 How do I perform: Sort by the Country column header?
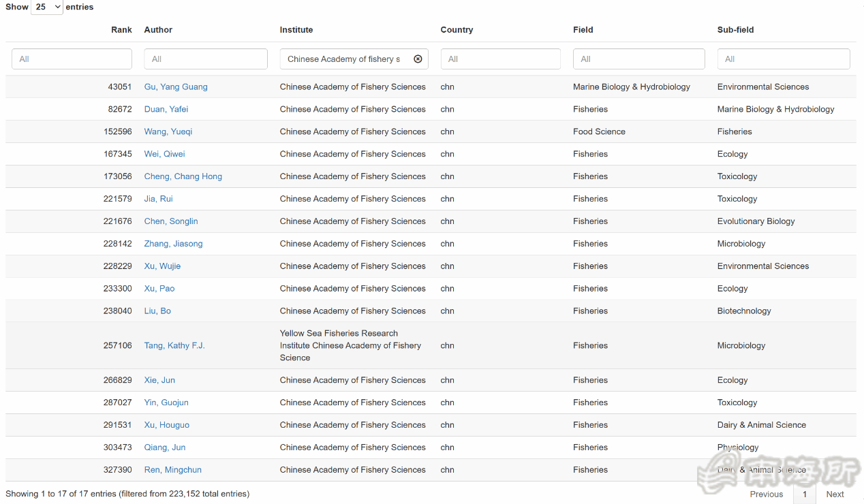(x=457, y=30)
